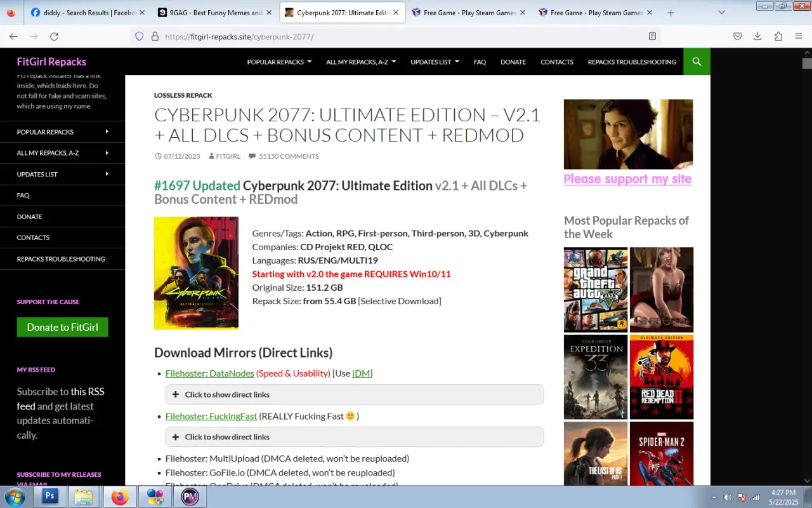Open the tracking protection shield icon
The height and width of the screenshot is (508, 812).
[x=140, y=36]
